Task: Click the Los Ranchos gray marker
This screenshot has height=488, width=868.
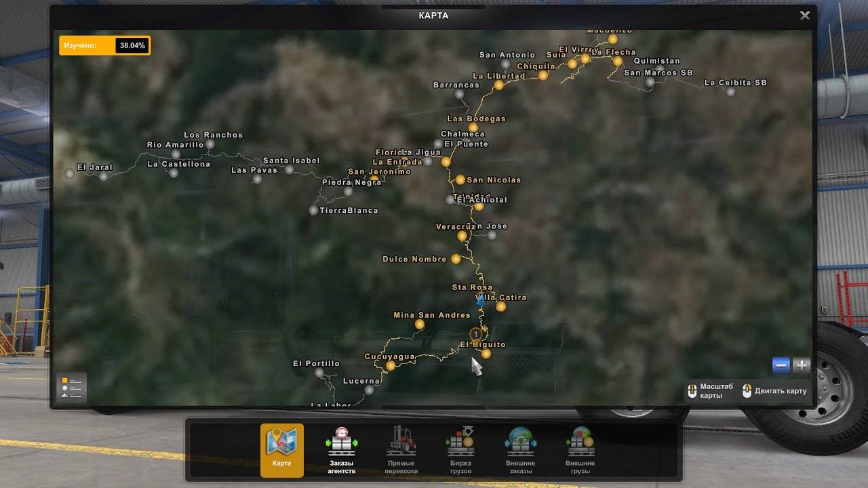Action: point(210,144)
